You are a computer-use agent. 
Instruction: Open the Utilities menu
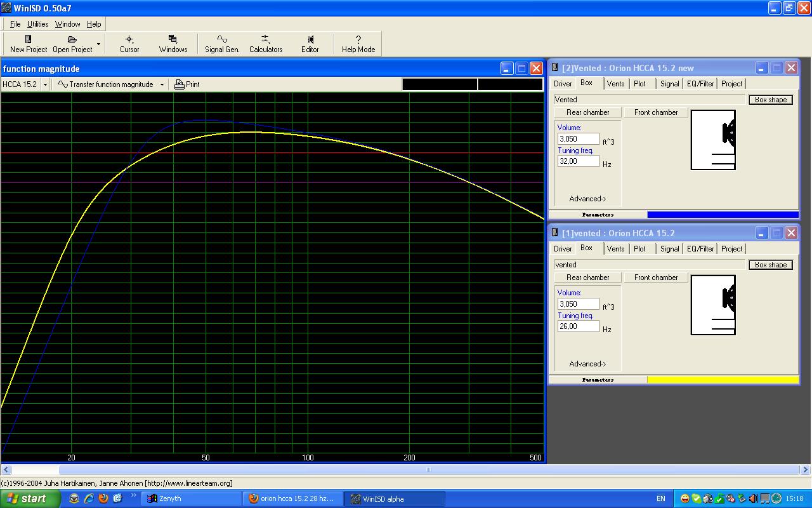pyautogui.click(x=37, y=24)
